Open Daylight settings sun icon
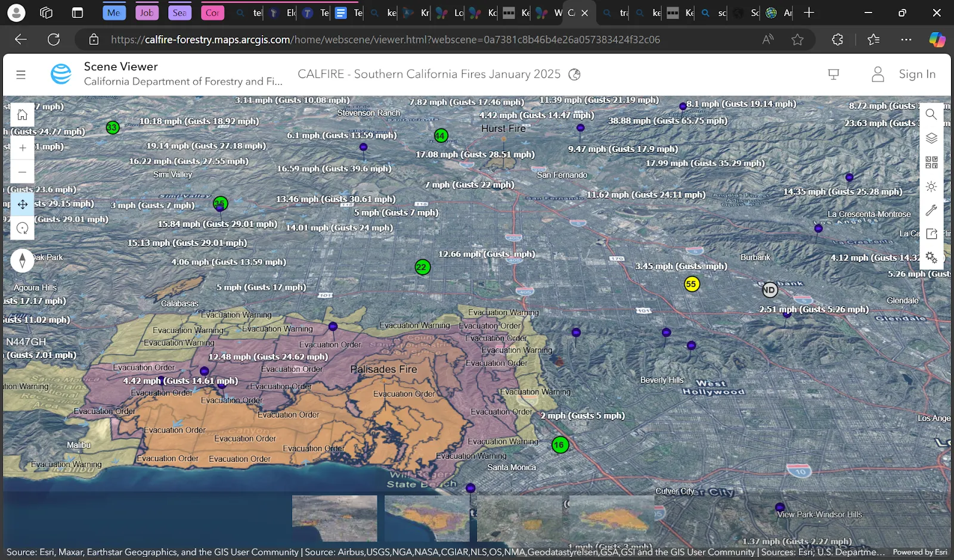This screenshot has width=954, height=560. pyautogui.click(x=931, y=186)
